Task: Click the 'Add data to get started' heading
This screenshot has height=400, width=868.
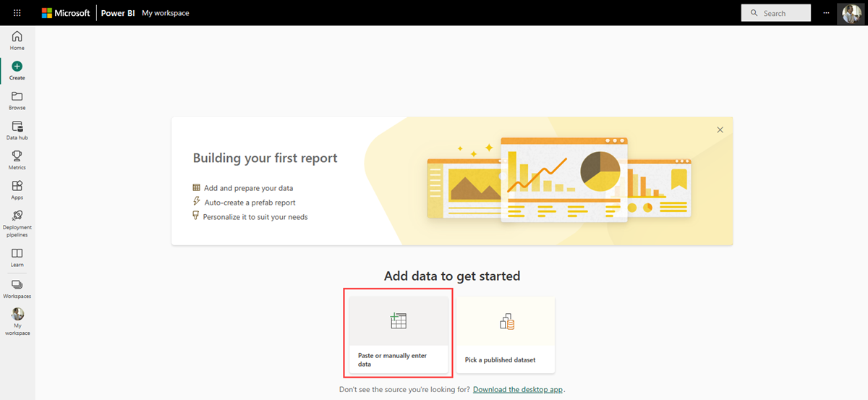Action: 452,276
